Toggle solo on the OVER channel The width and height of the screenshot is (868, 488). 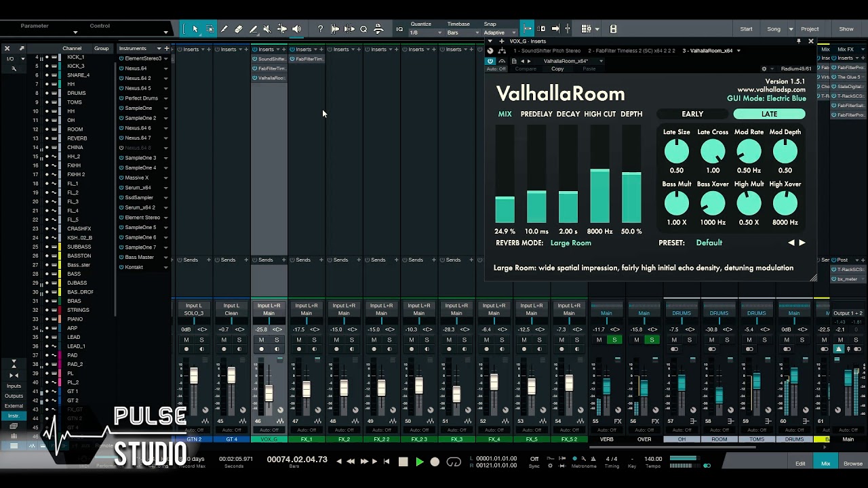pyautogui.click(x=652, y=340)
